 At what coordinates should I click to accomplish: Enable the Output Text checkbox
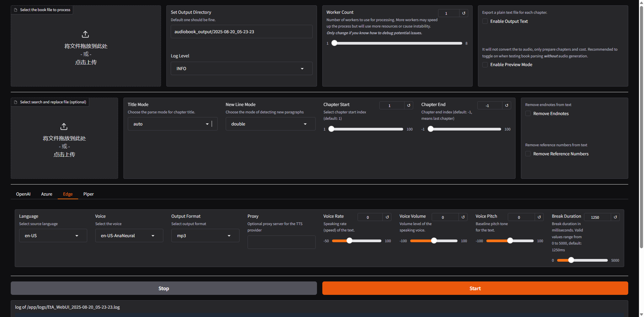pos(485,21)
